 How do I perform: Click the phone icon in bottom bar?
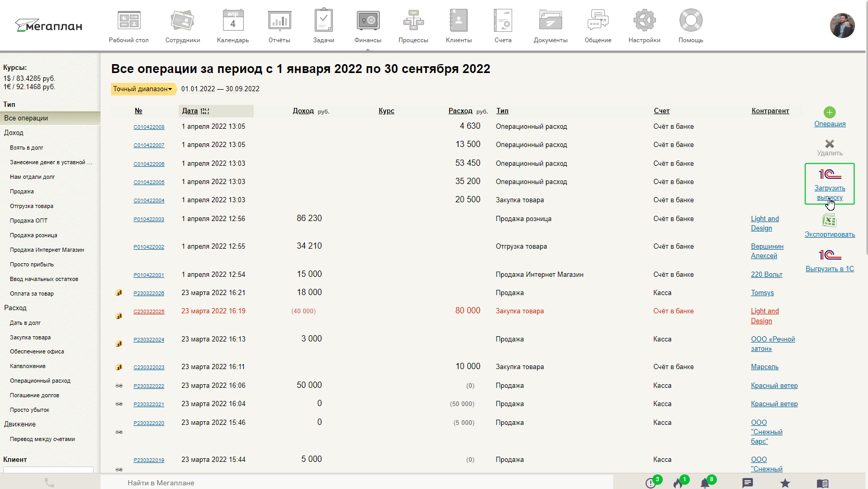coord(49,483)
